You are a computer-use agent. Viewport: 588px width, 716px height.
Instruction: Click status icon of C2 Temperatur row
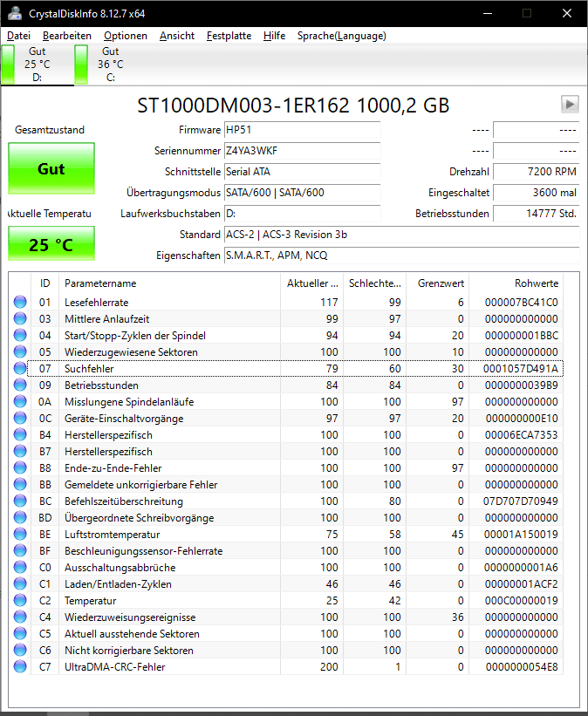pos(20,601)
